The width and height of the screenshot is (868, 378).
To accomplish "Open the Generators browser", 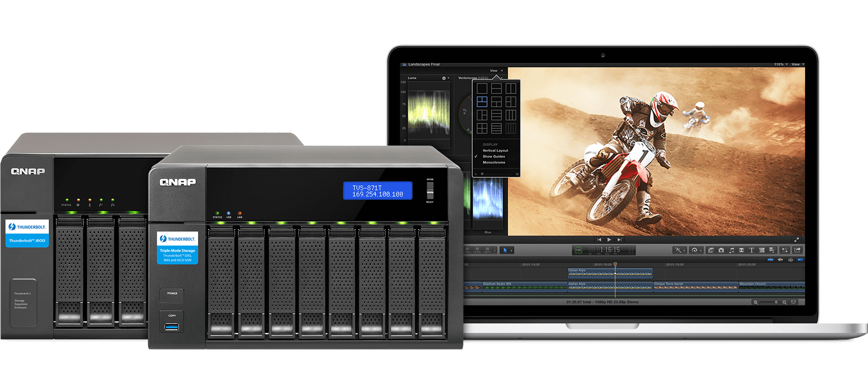I will pos(762,250).
